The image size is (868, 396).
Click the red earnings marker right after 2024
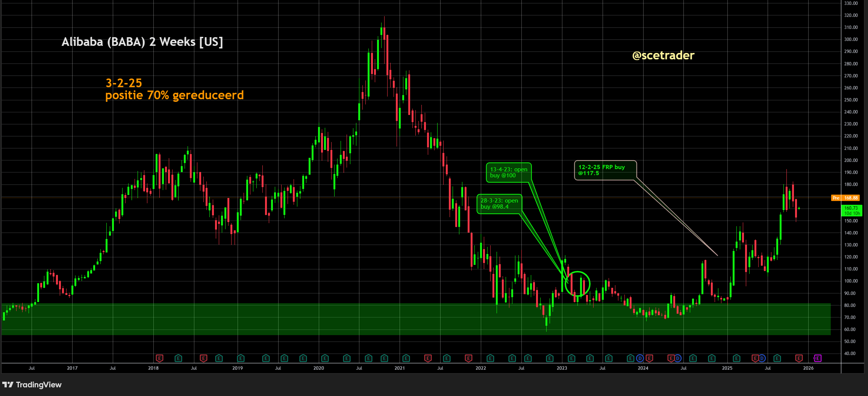tap(649, 358)
